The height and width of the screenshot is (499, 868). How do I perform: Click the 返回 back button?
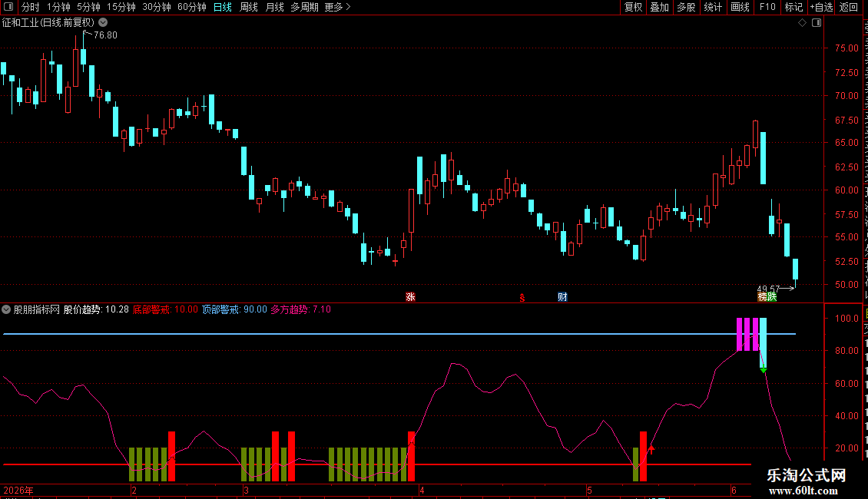click(849, 7)
